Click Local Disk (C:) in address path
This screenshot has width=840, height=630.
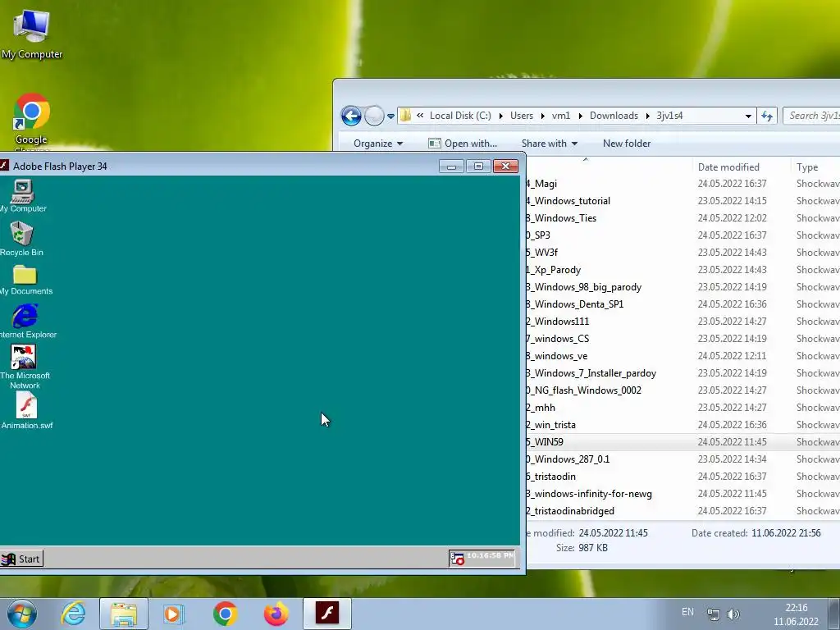click(x=460, y=116)
